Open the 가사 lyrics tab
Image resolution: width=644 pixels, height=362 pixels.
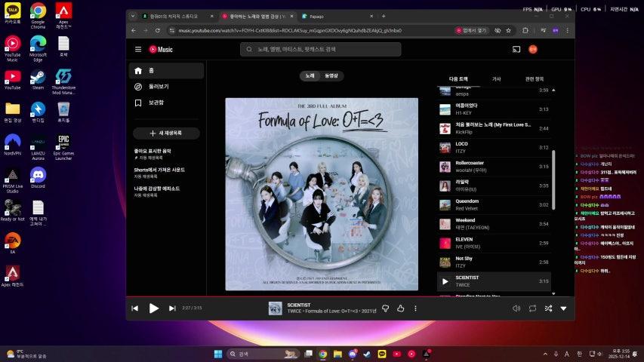pos(496,78)
